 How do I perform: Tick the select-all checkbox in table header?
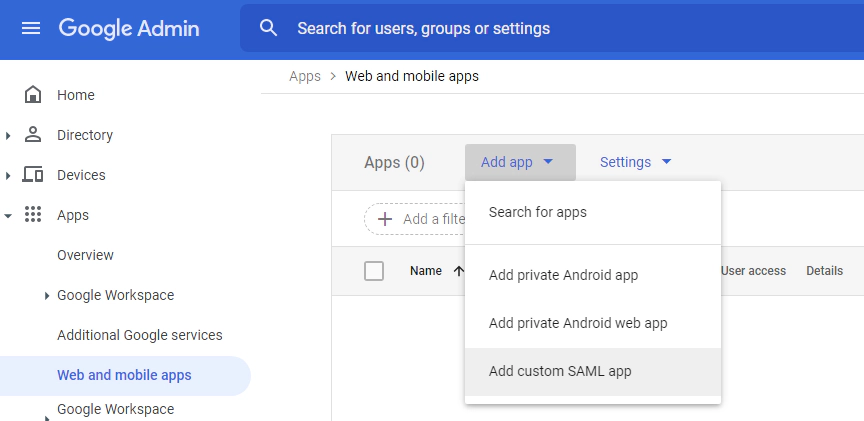(x=374, y=271)
